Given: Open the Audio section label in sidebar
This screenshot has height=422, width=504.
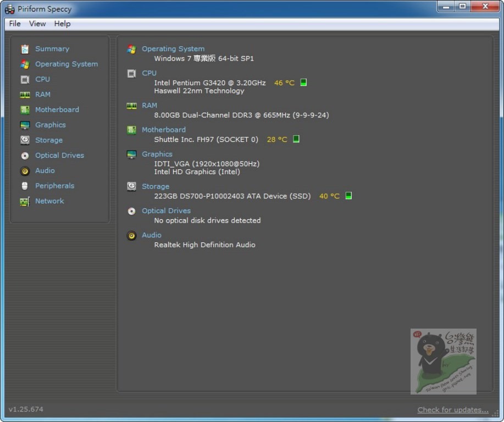Looking at the screenshot, I should pos(45,170).
